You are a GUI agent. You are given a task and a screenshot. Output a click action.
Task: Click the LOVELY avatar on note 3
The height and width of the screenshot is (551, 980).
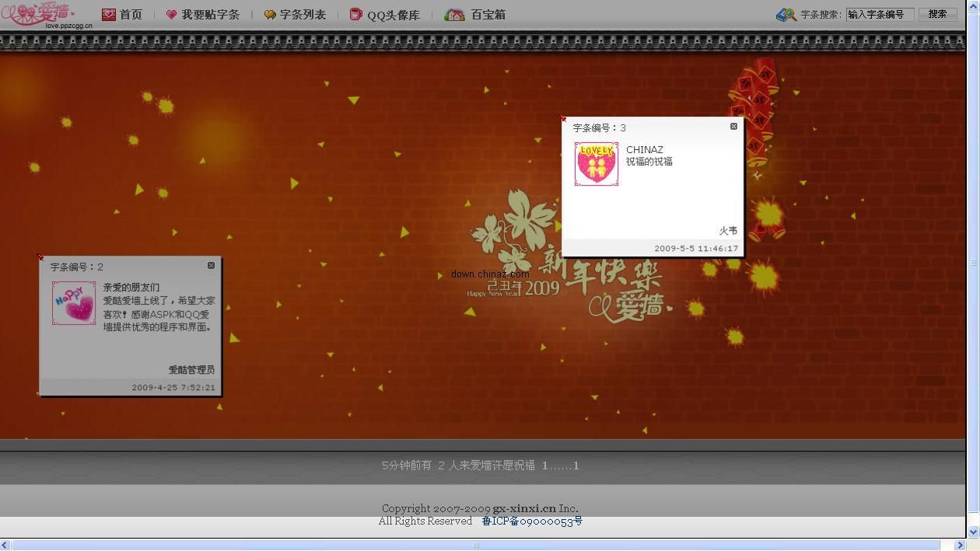(597, 164)
